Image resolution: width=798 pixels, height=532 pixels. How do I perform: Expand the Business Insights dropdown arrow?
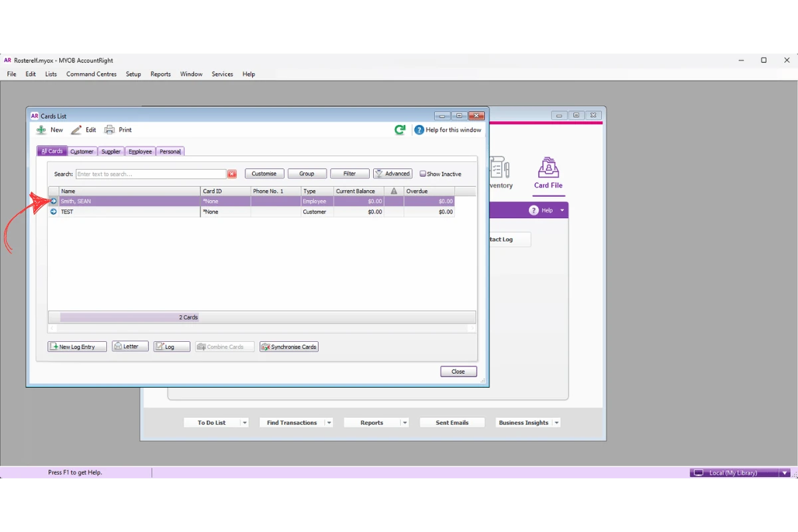(557, 423)
